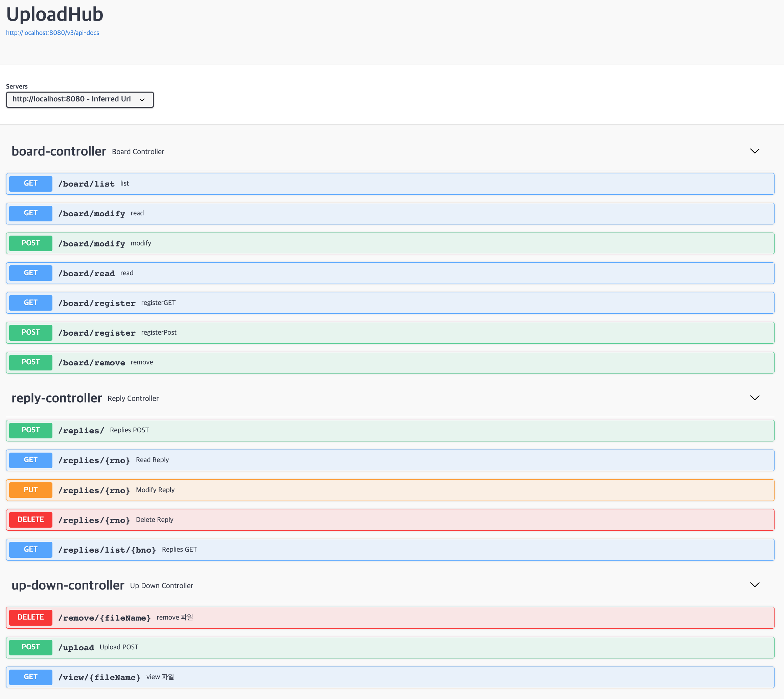Click the DELETE badge on /remove/{fileName}
Image resolution: width=784 pixels, height=699 pixels.
[30, 617]
